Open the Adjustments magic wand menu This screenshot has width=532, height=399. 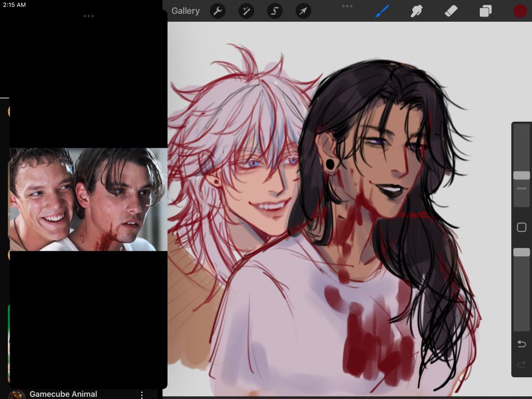click(246, 11)
